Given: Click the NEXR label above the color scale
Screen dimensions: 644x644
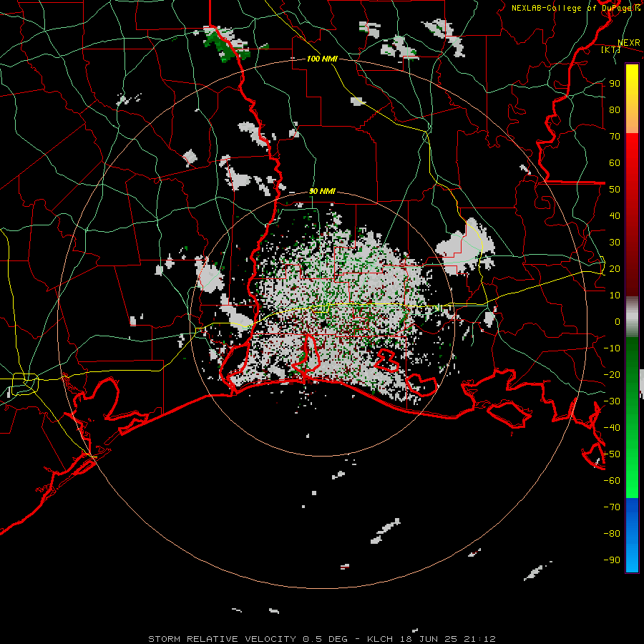Looking at the screenshot, I should (629, 43).
